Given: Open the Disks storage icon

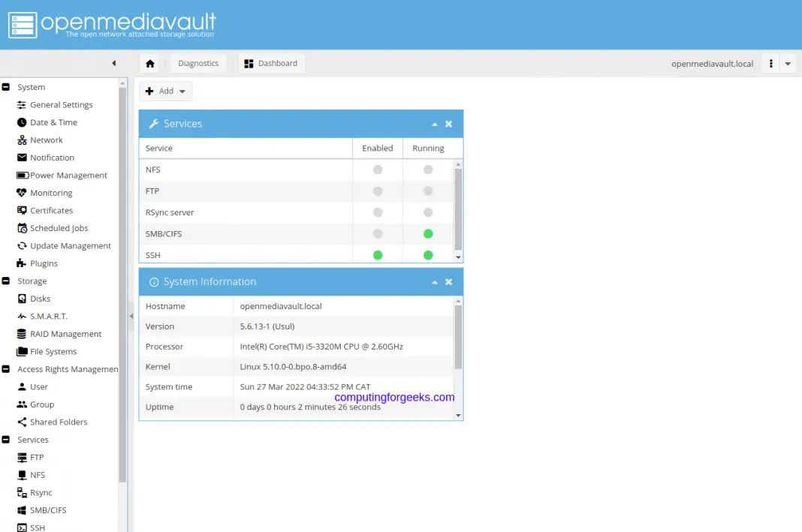Looking at the screenshot, I should click(x=23, y=299).
